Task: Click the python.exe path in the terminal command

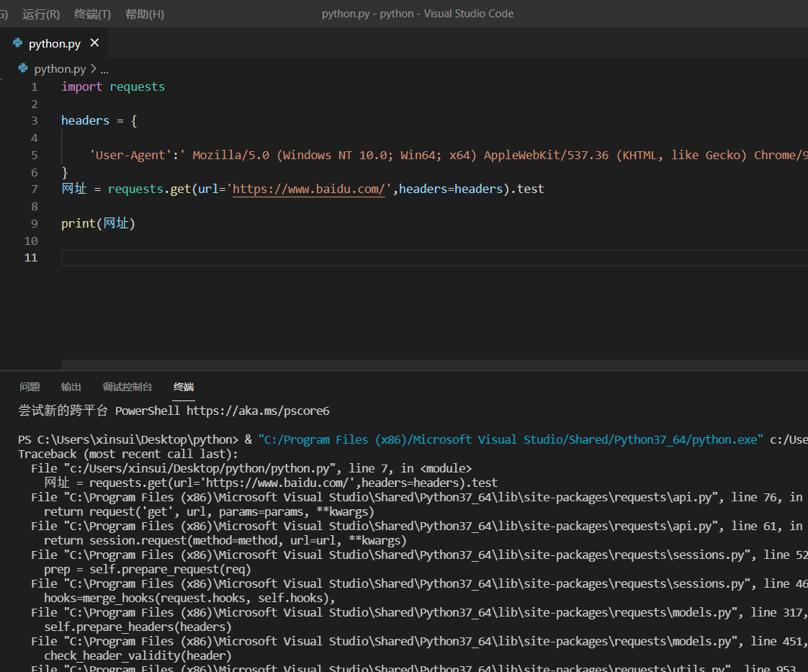Action: 511,439
